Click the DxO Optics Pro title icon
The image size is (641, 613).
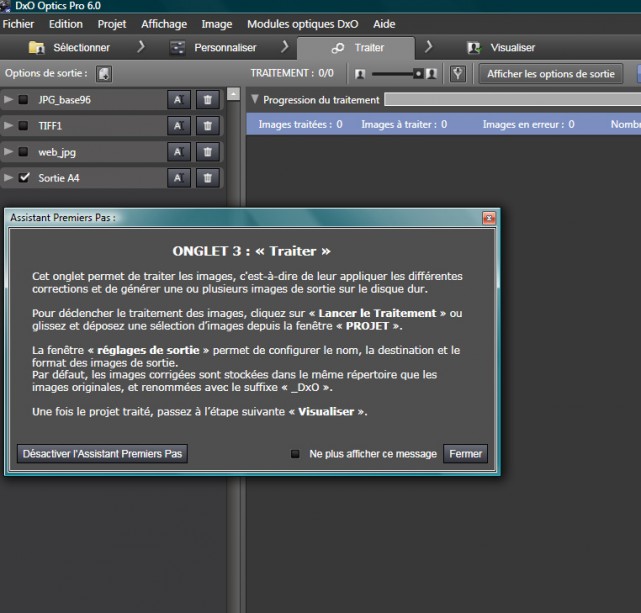[6, 6]
